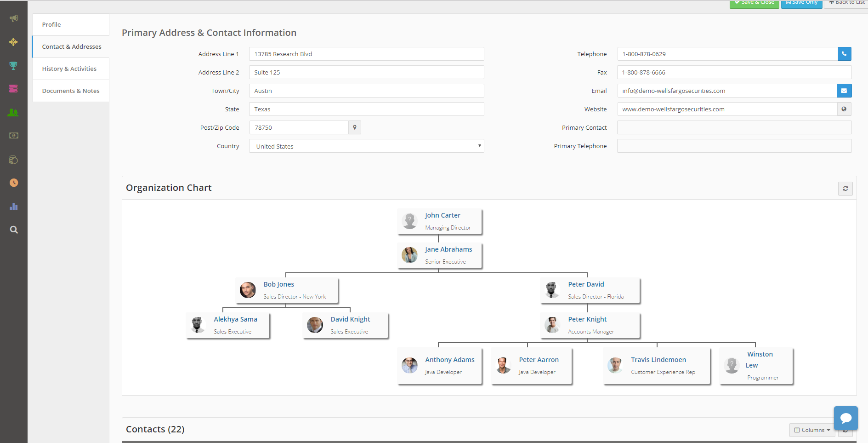The height and width of the screenshot is (443, 868).
Task: Open John Carter's contact link
Action: (443, 215)
